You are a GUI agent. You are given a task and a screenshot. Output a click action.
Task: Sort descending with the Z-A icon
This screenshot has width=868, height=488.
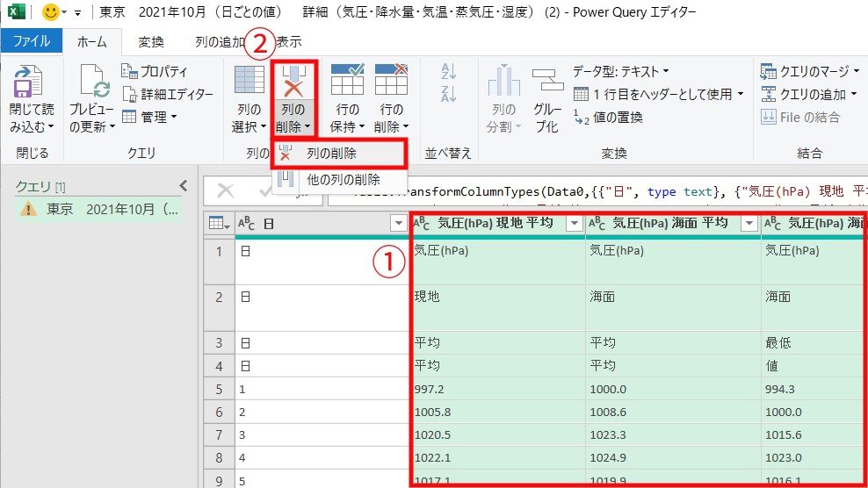click(448, 94)
